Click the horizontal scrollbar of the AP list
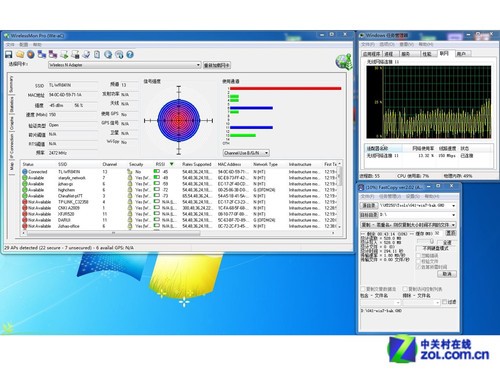Screen dimensions: 500x375 [x=113, y=233]
